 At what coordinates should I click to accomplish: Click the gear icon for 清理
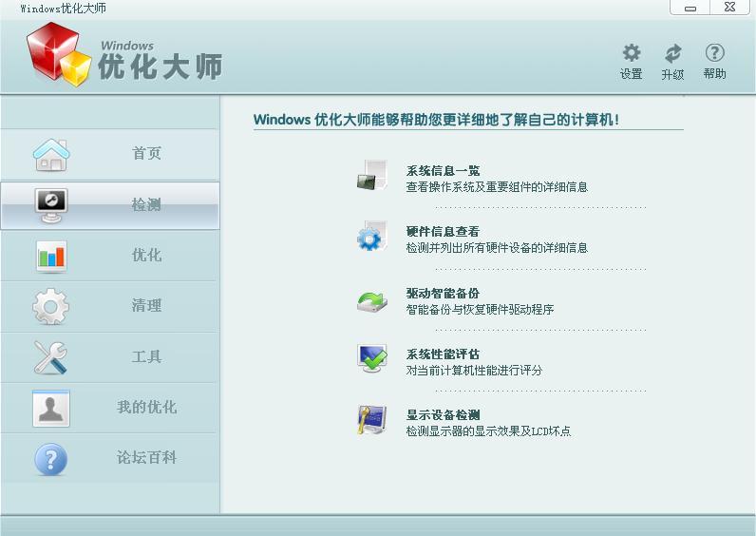pyautogui.click(x=51, y=306)
